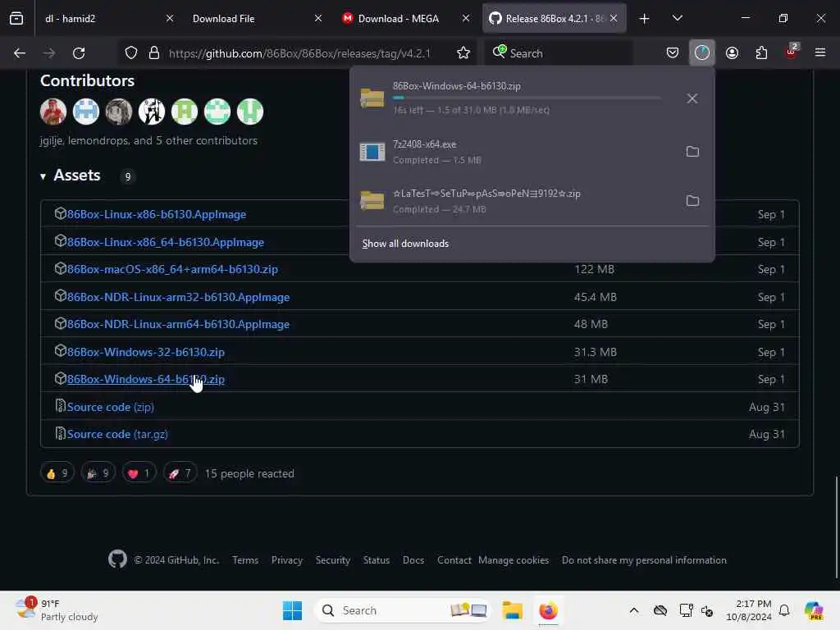The height and width of the screenshot is (630, 840).
Task: Toggle the thumbs up reaction
Action: [57, 473]
